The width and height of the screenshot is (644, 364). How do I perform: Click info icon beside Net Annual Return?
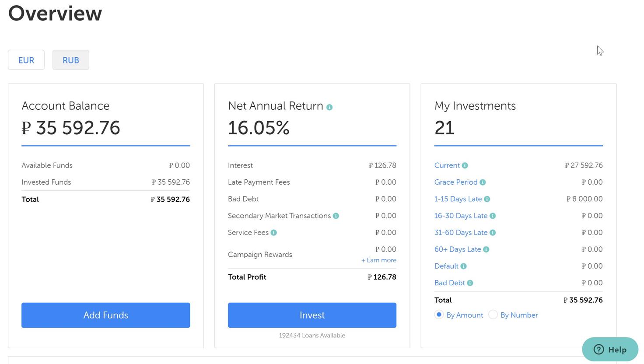[329, 107]
